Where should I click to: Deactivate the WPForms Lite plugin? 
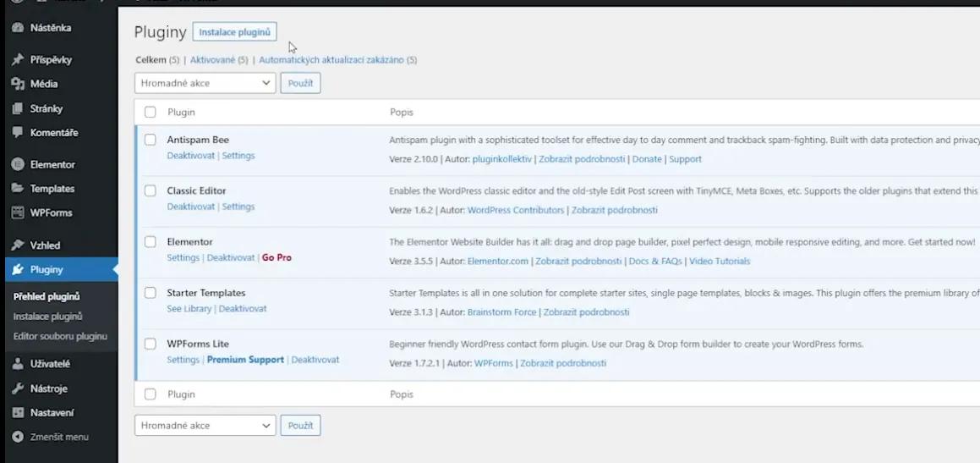(315, 360)
